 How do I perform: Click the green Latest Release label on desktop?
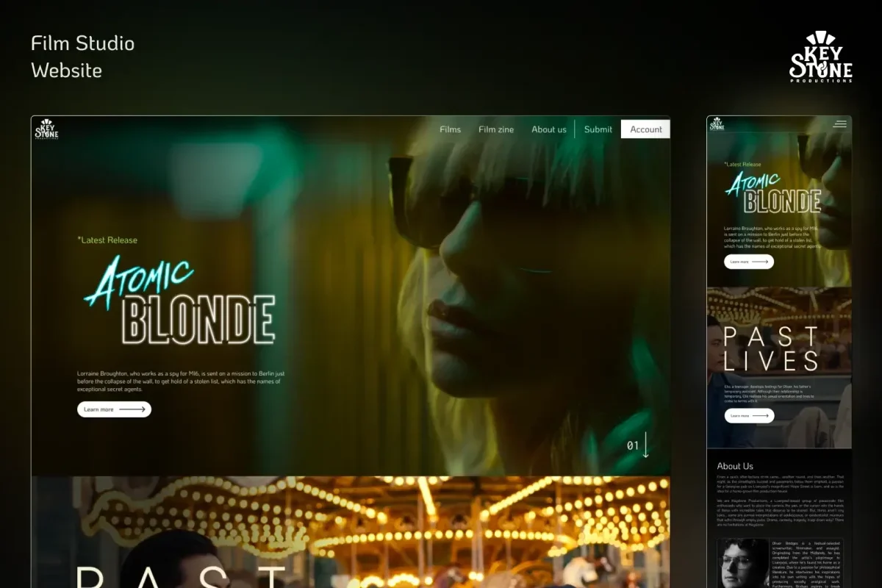click(x=107, y=240)
